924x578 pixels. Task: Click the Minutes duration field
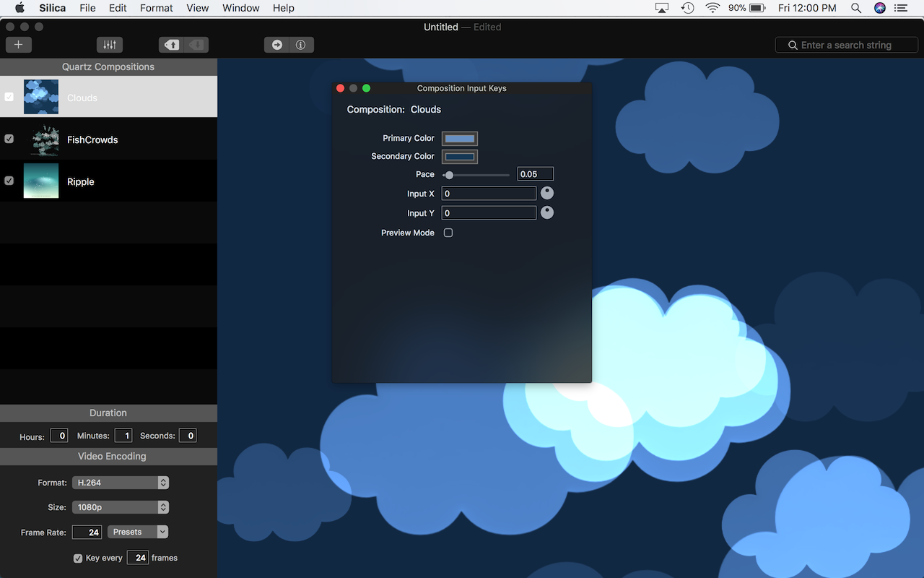[123, 436]
